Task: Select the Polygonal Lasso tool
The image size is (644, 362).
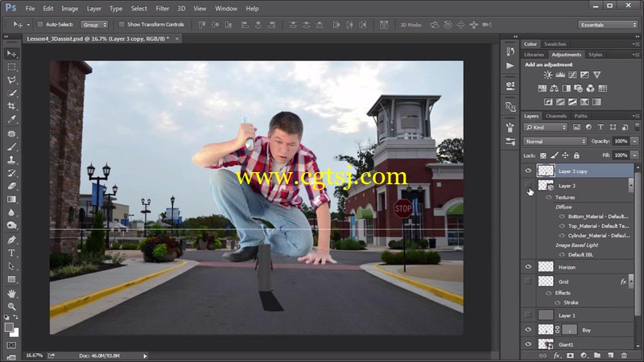Action: coord(11,80)
